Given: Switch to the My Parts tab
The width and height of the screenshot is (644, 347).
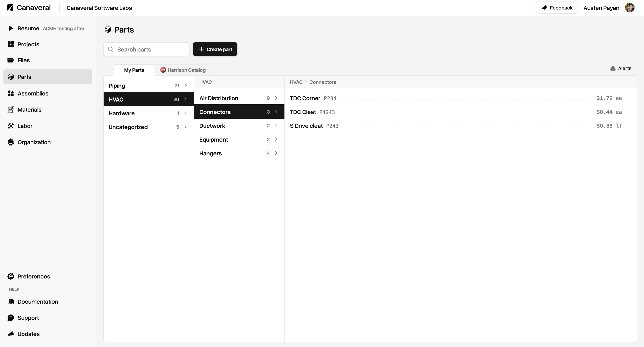Looking at the screenshot, I should click(x=134, y=70).
